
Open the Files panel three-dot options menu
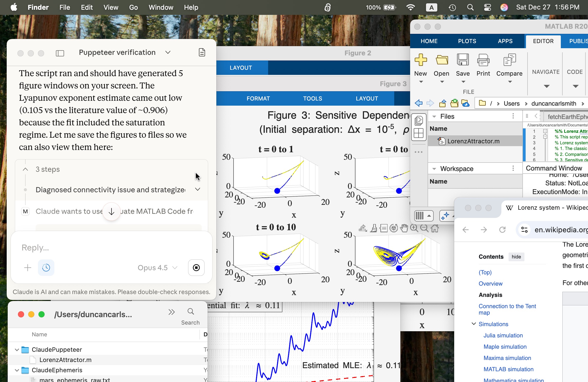(513, 116)
